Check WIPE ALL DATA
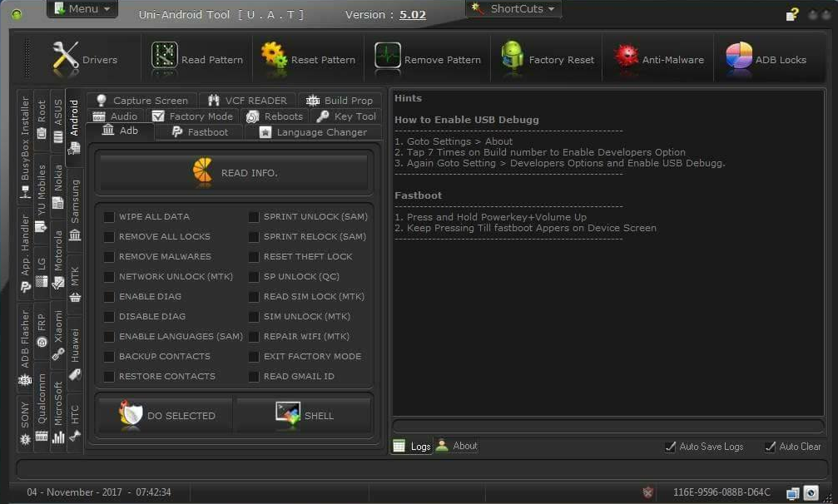 point(109,217)
